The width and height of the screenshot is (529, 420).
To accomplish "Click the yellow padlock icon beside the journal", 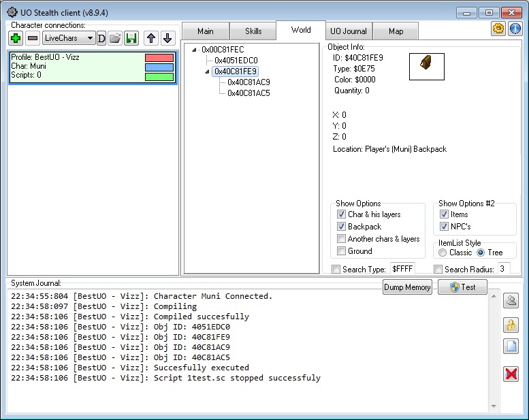I will tap(511, 325).
